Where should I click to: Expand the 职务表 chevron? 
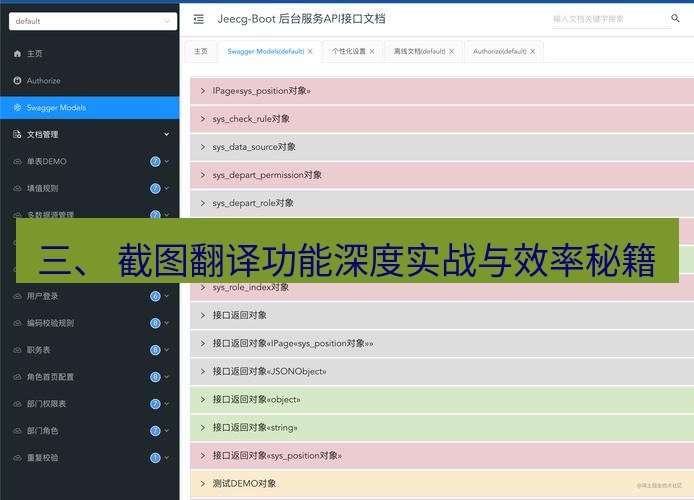pos(167,350)
